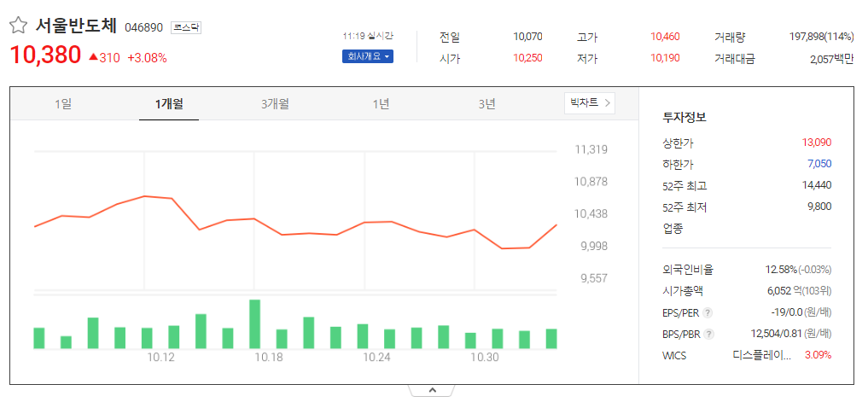Click the 업종 label
The height and width of the screenshot is (402, 868).
[673, 228]
